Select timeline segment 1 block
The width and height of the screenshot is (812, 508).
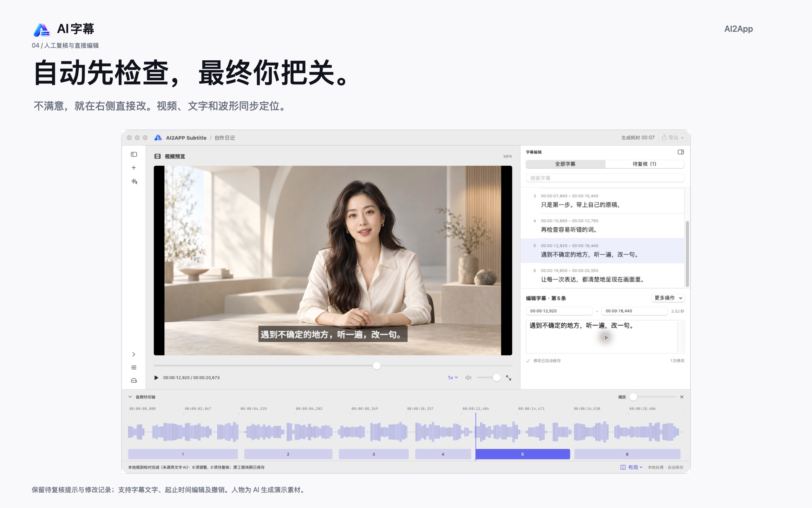(183, 454)
